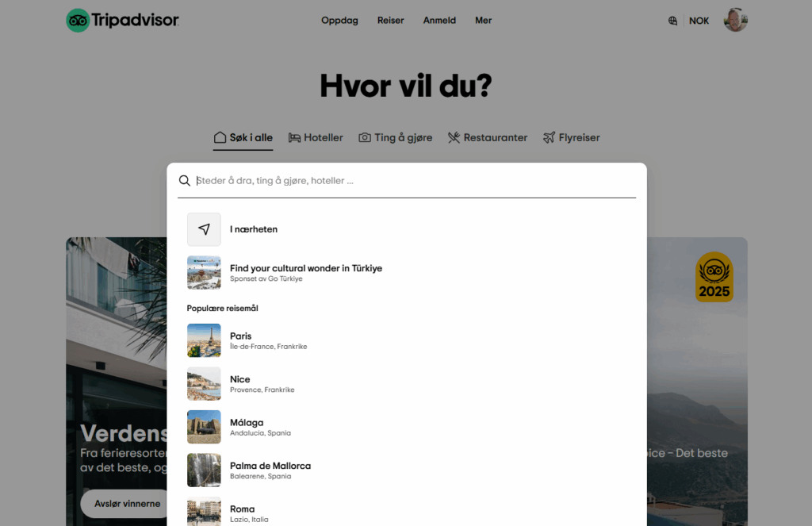This screenshot has width=812, height=526.
Task: Click inside the destination search field
Action: click(357, 180)
